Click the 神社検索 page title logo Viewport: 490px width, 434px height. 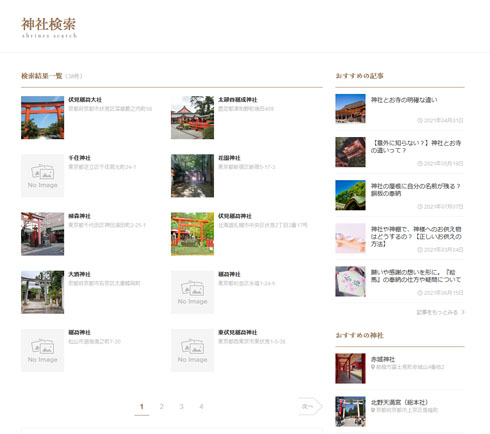click(49, 28)
